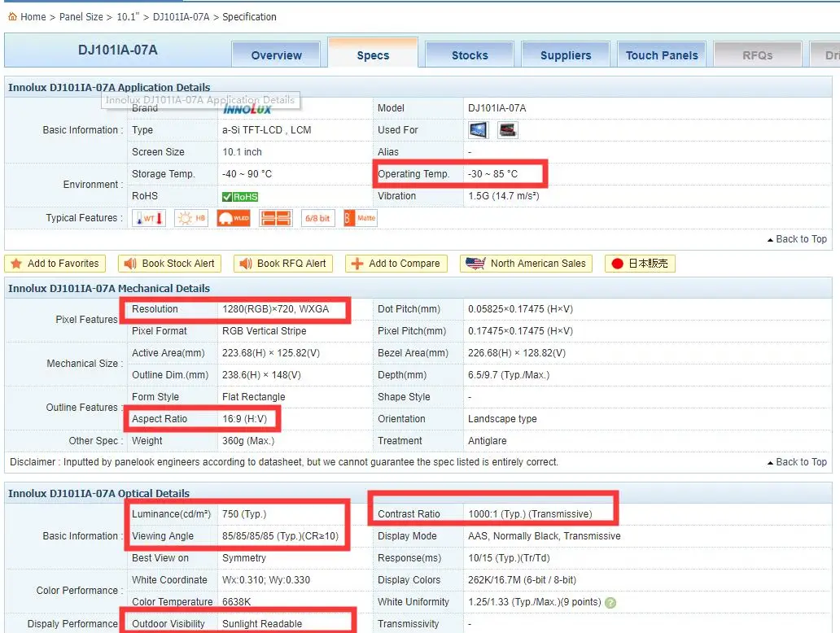Viewport: 840px width, 633px height.
Task: Click the first Used For application icon
Action: 479,130
